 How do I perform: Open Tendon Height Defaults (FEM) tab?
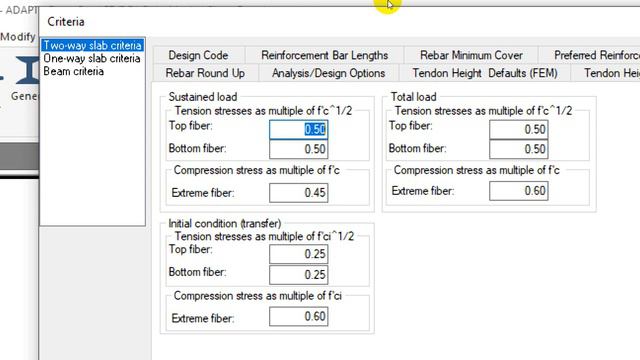pyautogui.click(x=485, y=73)
